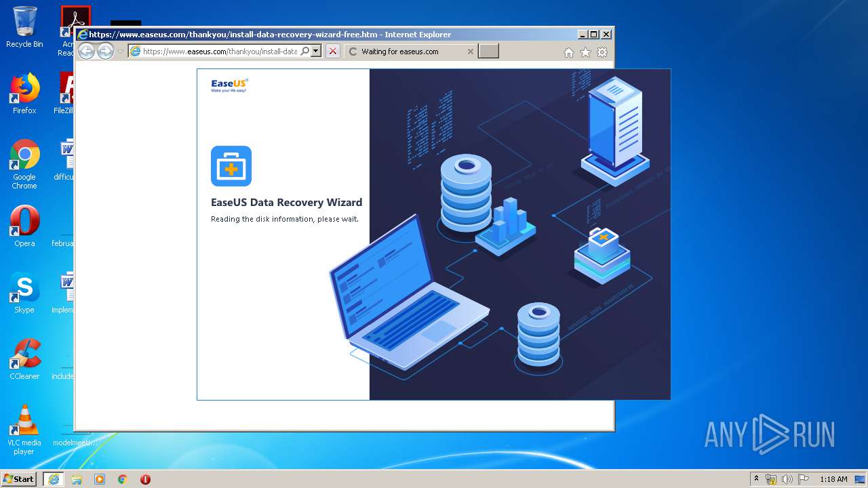Open Windows Explorer folder on taskbar
Image resolution: width=868 pixels, height=488 pixels.
(77, 479)
